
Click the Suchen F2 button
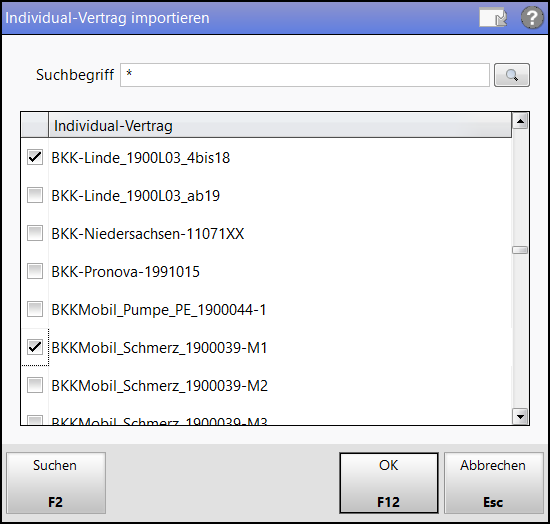[x=56, y=483]
